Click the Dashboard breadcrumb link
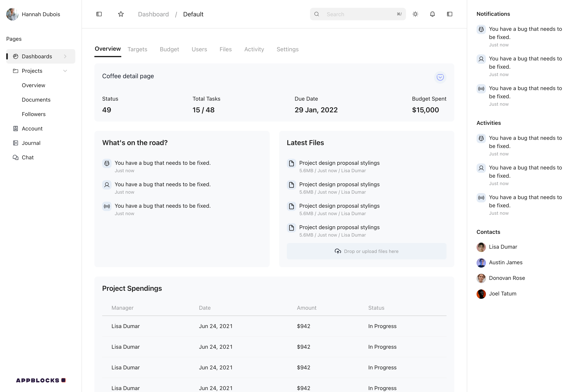Screen dimensions: 576x392 point(153,14)
